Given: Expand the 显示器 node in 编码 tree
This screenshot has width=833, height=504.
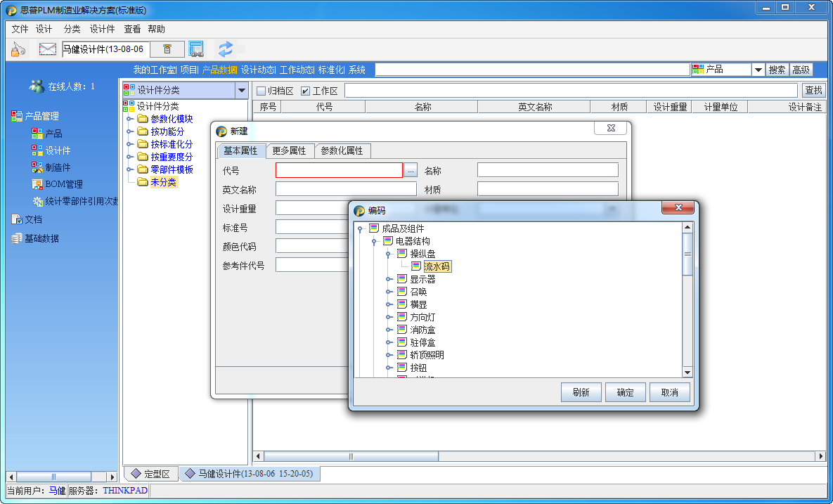Looking at the screenshot, I should click(389, 279).
